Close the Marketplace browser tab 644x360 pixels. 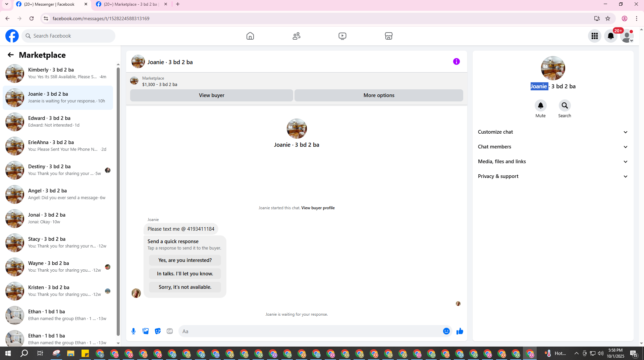[166, 4]
